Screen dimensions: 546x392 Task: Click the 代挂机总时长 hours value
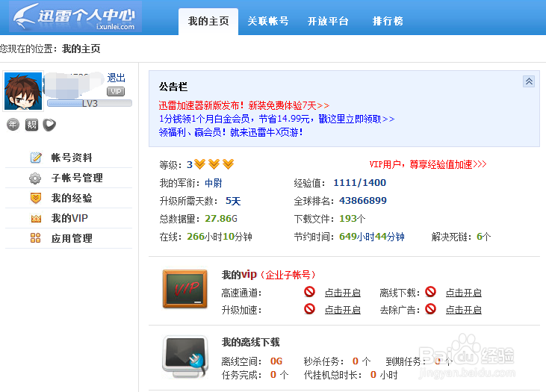(x=373, y=375)
